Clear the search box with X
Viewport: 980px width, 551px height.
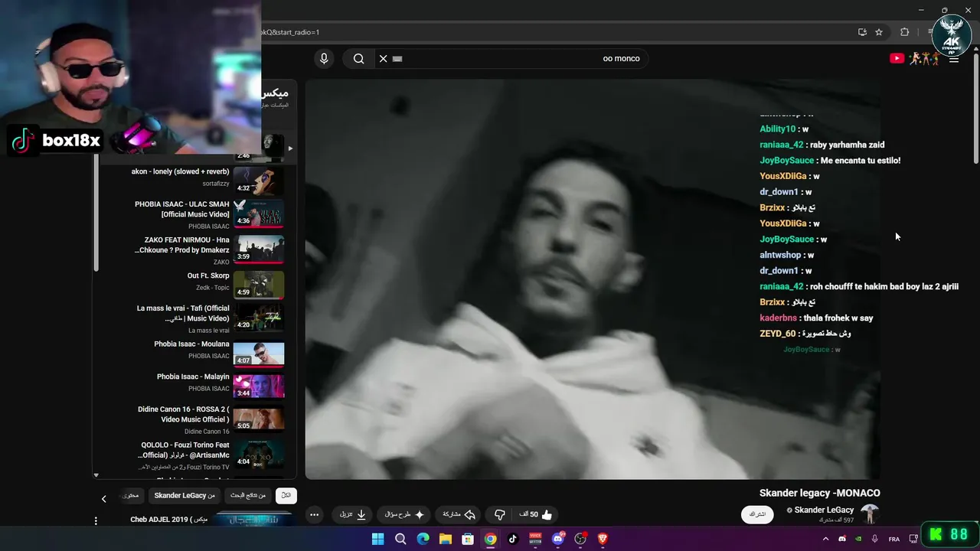pyautogui.click(x=384, y=59)
